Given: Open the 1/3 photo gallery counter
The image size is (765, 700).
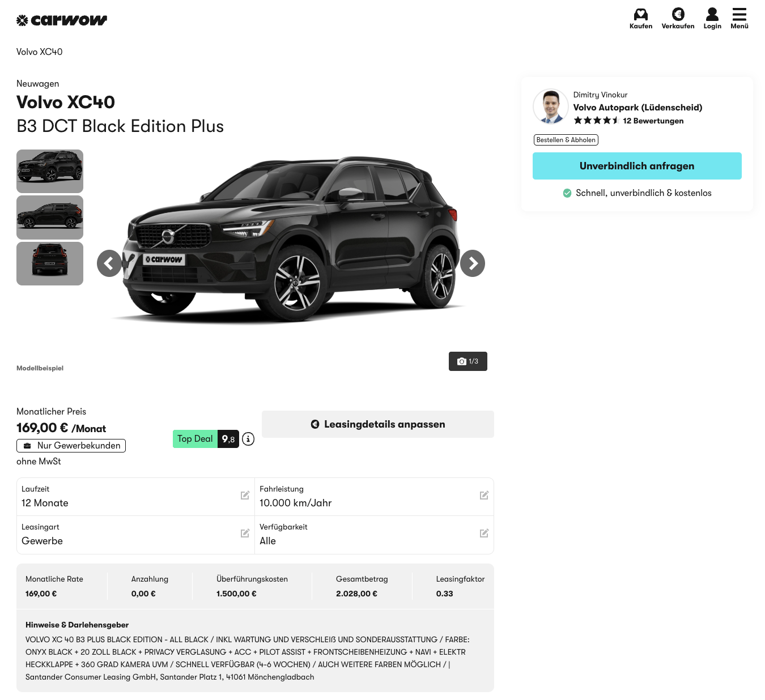Looking at the screenshot, I should coord(468,361).
